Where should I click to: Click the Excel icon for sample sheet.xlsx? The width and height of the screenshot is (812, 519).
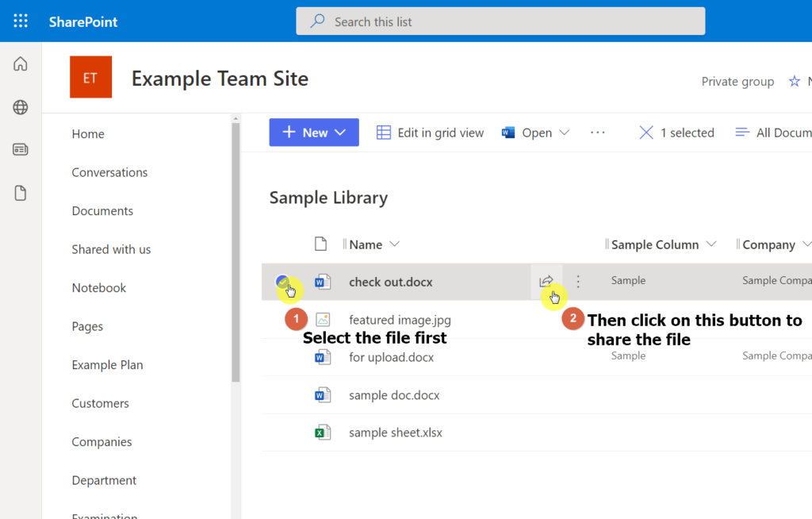point(323,432)
